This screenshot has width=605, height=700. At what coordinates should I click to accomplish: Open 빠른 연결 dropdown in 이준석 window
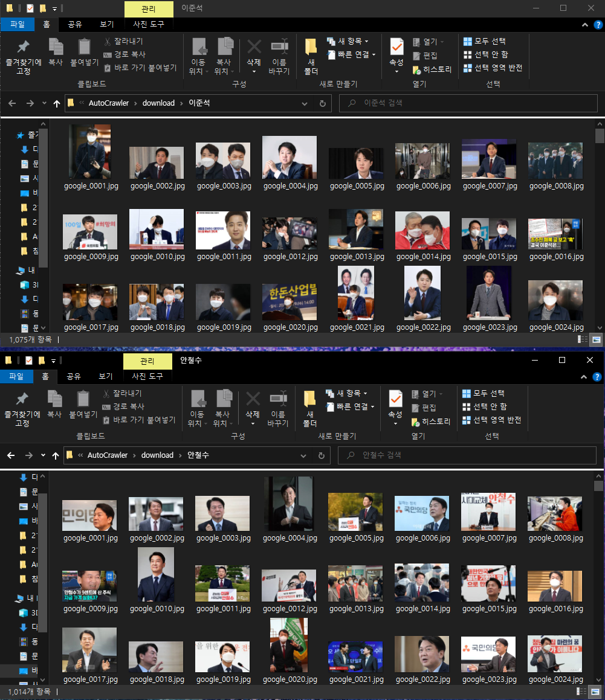(x=351, y=54)
